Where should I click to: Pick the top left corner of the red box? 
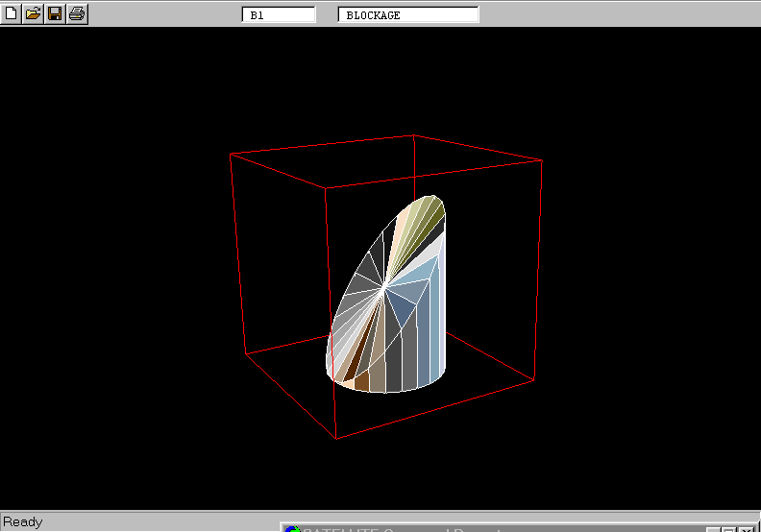point(231,153)
